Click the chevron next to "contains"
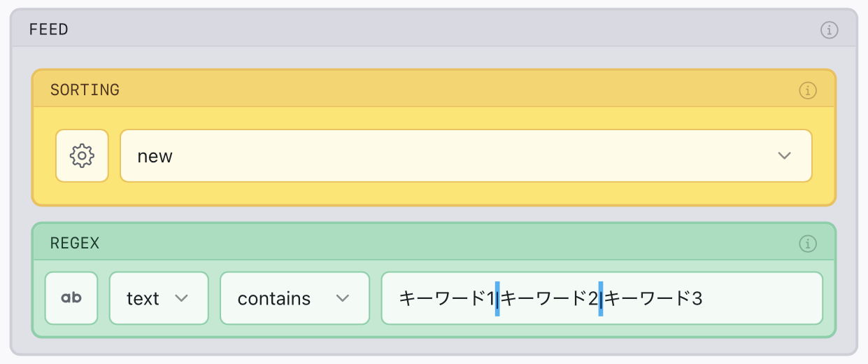 click(342, 298)
